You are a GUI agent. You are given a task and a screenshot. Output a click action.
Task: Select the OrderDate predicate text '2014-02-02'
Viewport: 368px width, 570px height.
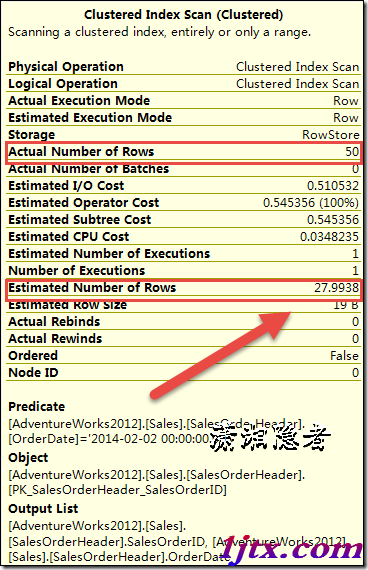[x=124, y=439]
